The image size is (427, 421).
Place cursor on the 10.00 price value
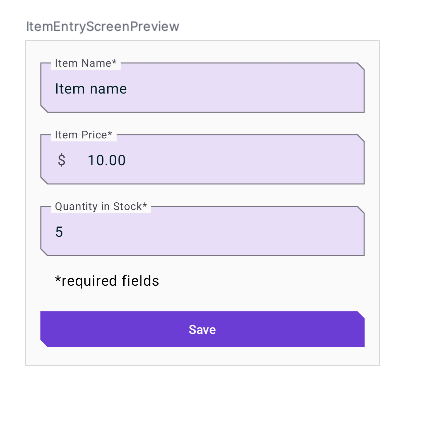(x=107, y=160)
